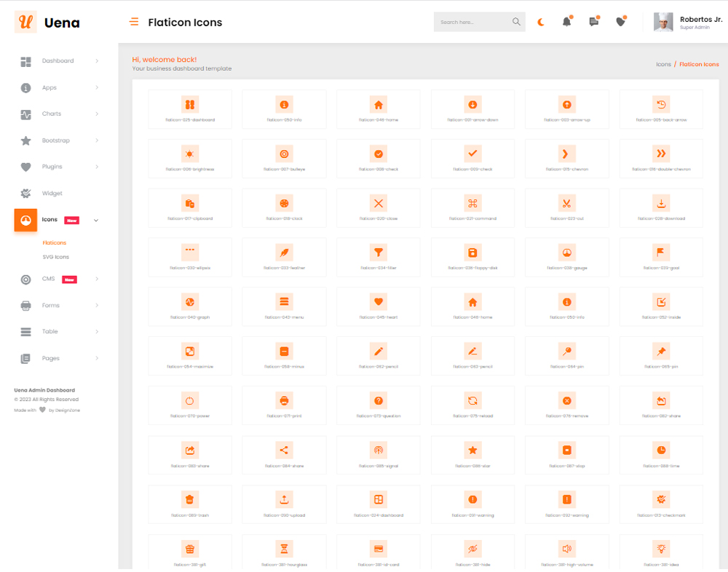Select the flaticon download icon tile
This screenshot has height=572, width=728.
tap(661, 208)
